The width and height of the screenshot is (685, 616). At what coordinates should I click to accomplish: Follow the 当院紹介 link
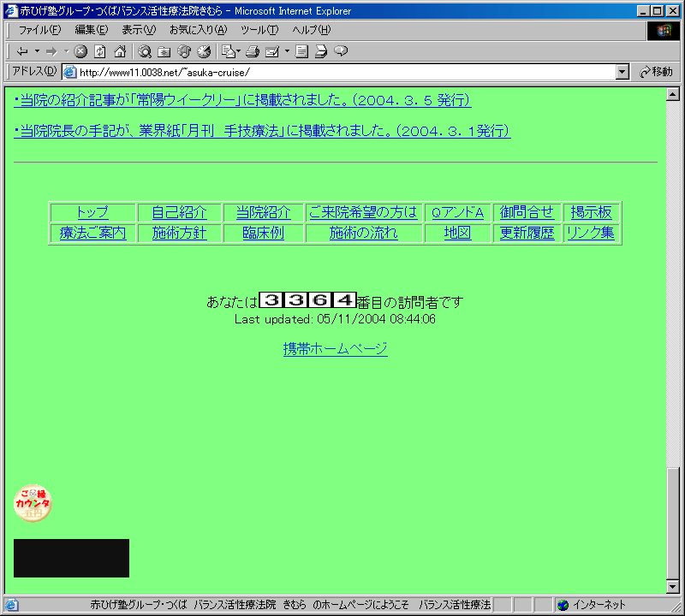click(x=264, y=213)
